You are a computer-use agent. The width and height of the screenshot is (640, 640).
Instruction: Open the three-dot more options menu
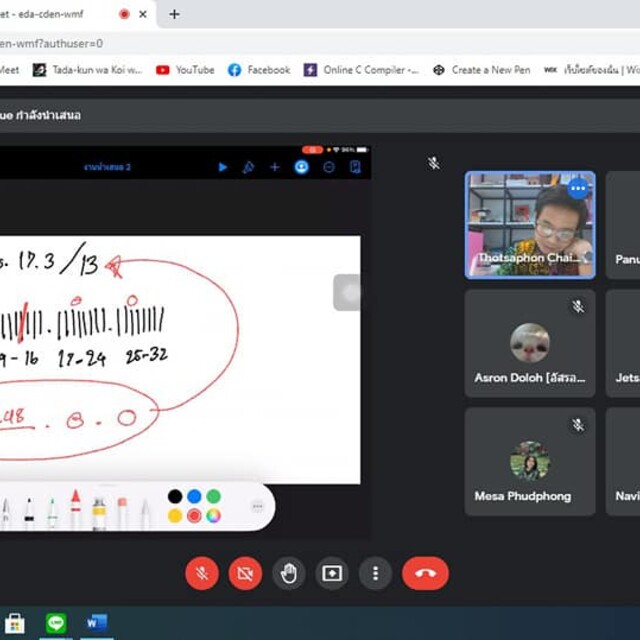coord(375,573)
